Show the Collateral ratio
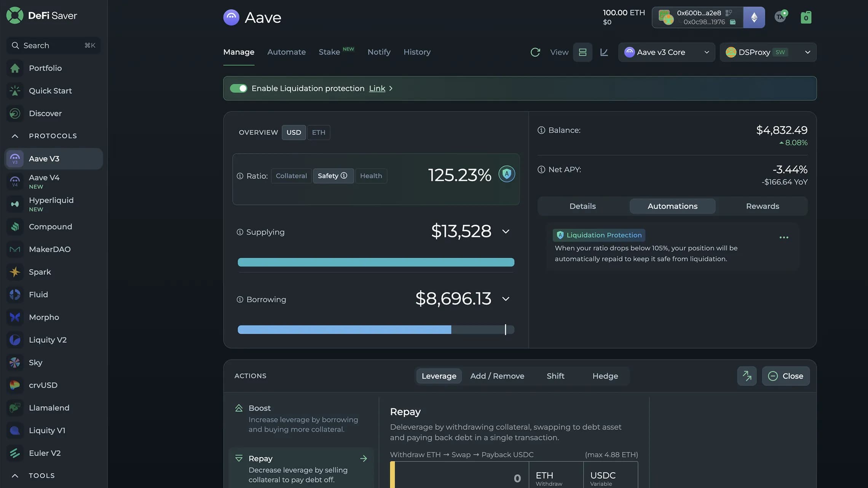This screenshot has width=868, height=488. coord(291,176)
